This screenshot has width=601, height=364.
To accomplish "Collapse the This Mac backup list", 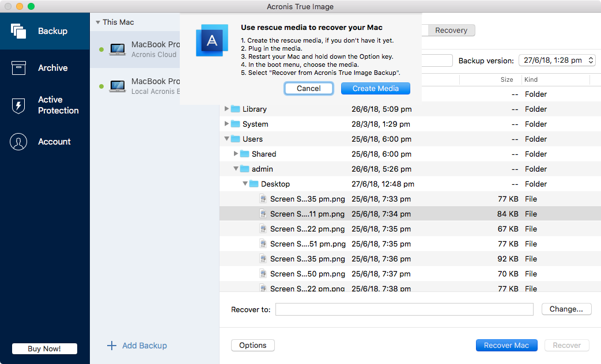I will pos(97,21).
